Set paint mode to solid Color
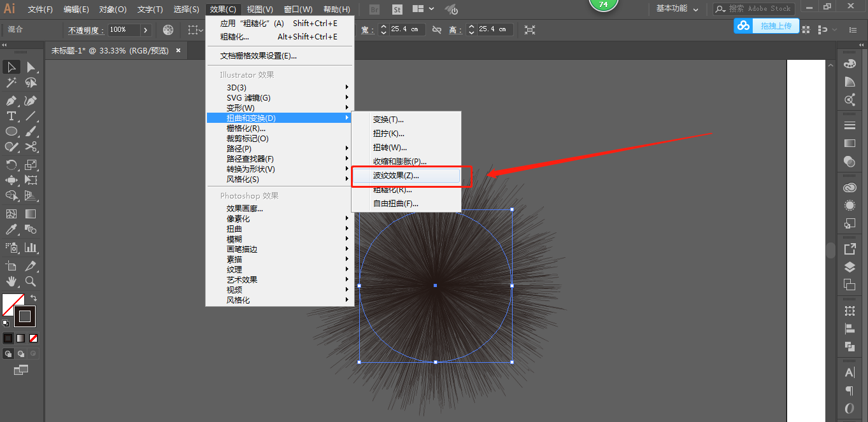The height and width of the screenshot is (422, 868). (8, 338)
